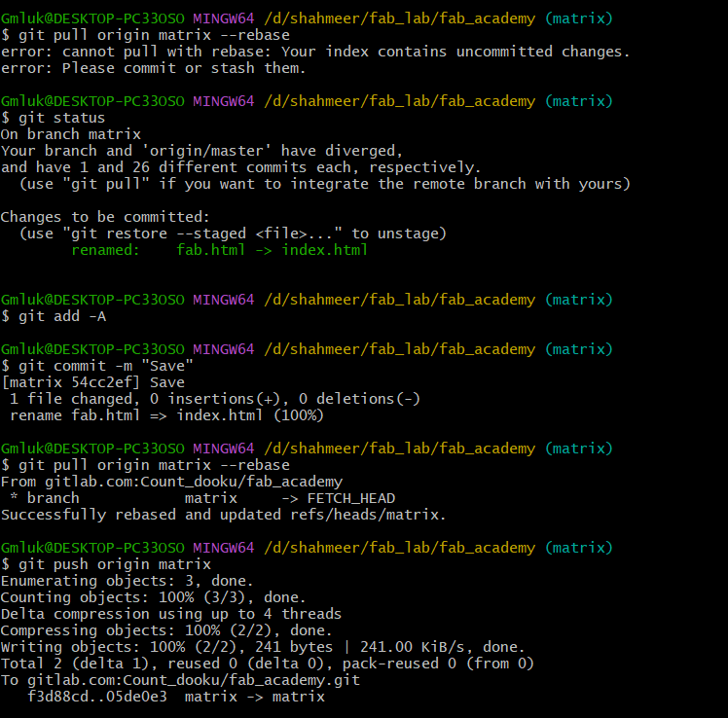Click the prompt line above 'git push origin matrix'
The width and height of the screenshot is (728, 718).
click(307, 548)
